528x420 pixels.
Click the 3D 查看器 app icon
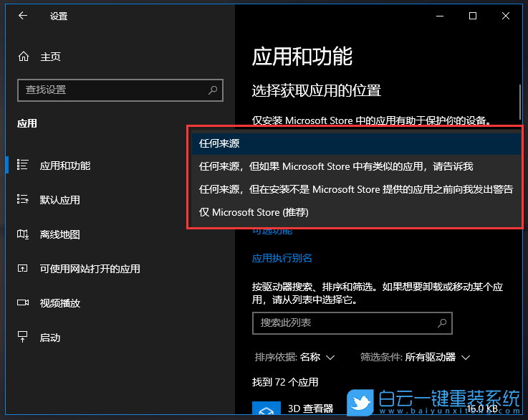266,409
